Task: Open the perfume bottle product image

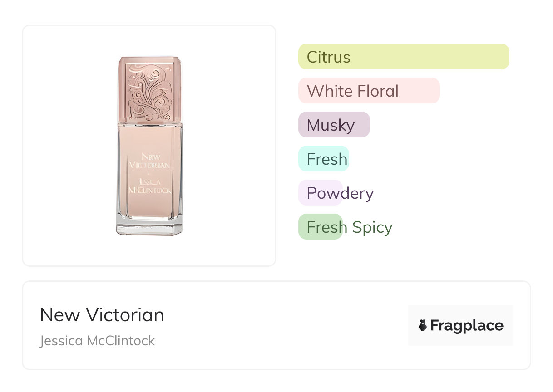Action: click(149, 145)
